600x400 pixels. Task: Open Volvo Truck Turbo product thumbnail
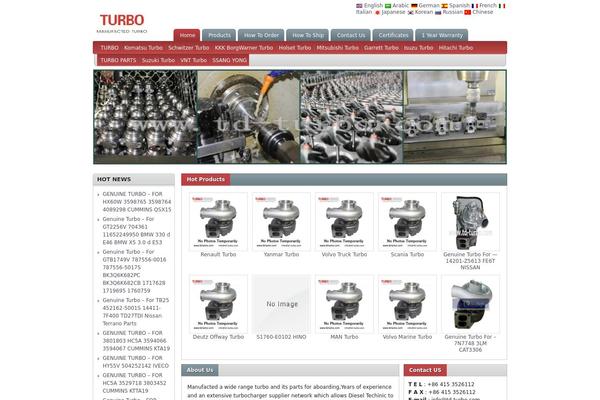click(x=344, y=222)
